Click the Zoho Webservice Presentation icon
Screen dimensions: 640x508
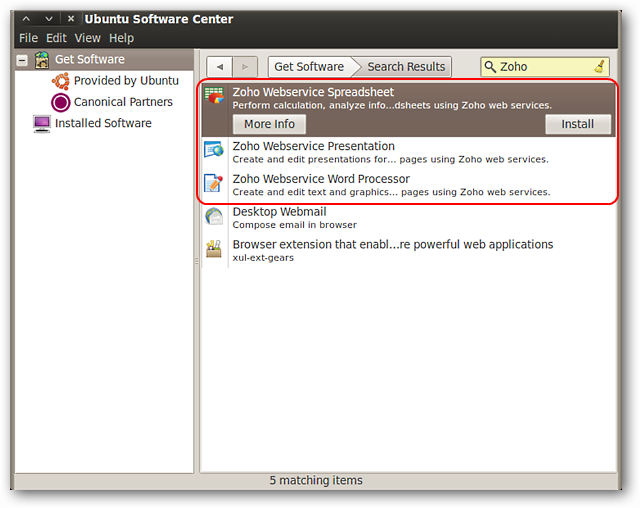pyautogui.click(x=214, y=150)
